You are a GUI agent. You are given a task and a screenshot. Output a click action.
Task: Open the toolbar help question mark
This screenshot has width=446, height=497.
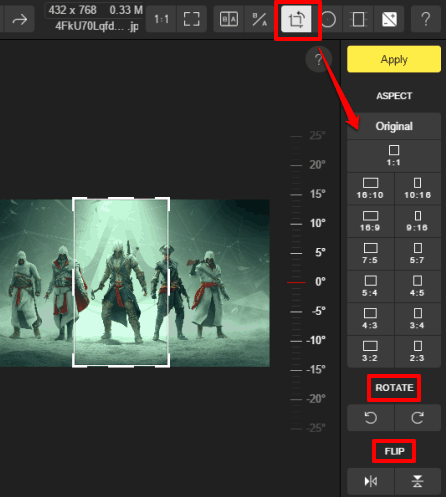[426, 19]
